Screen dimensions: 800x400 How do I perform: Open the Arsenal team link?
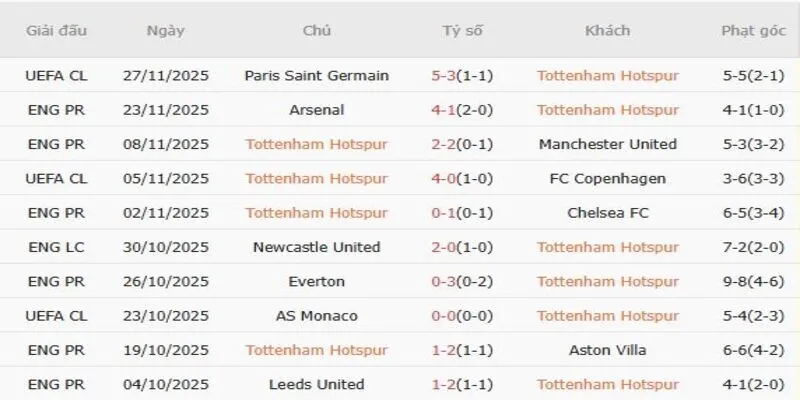[316, 110]
